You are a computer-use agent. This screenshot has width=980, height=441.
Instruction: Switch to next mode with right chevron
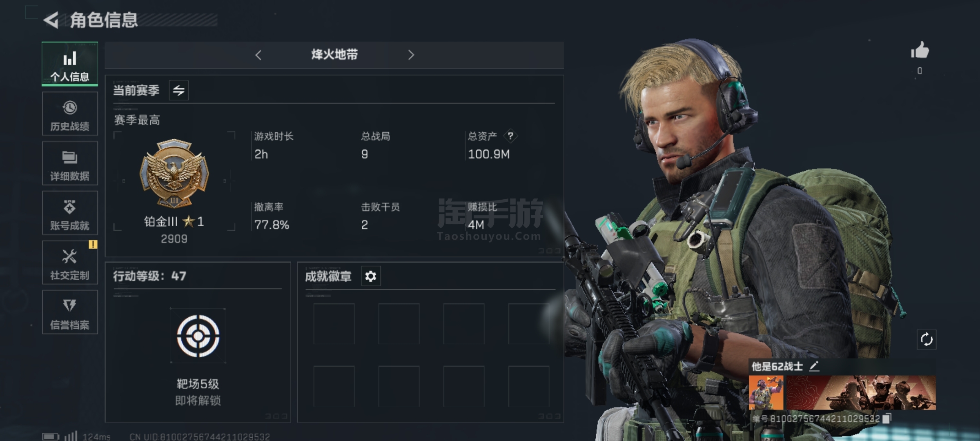(411, 55)
